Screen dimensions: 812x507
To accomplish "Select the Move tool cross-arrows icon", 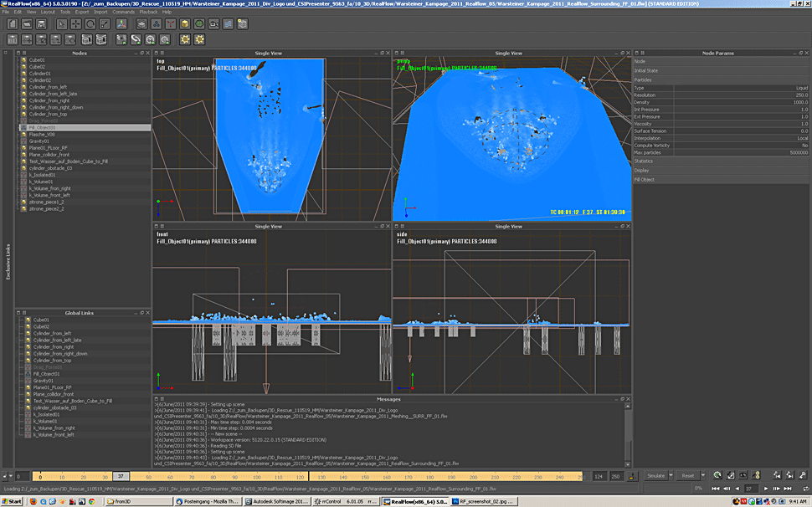I will point(75,24).
